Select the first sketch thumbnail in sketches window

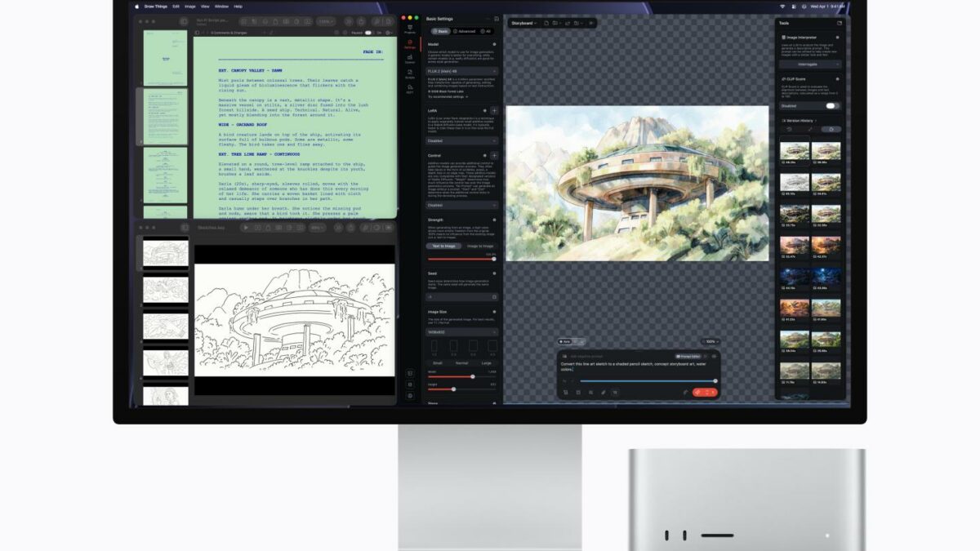click(x=165, y=253)
